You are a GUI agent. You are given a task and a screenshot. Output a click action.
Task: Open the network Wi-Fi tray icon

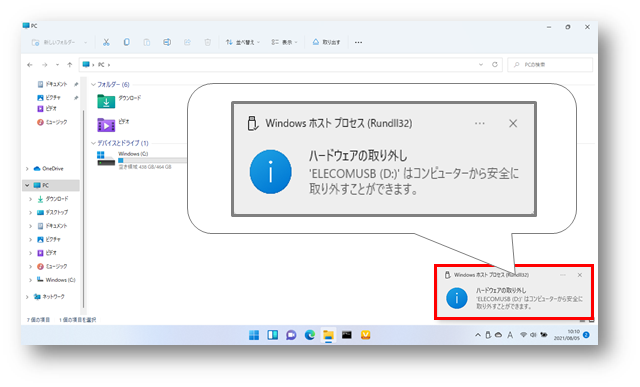[x=523, y=335]
